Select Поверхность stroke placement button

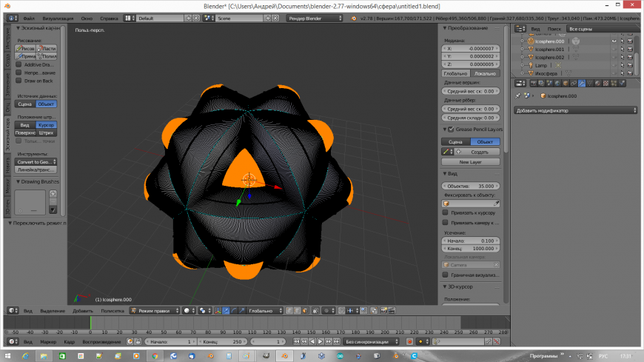[25, 133]
